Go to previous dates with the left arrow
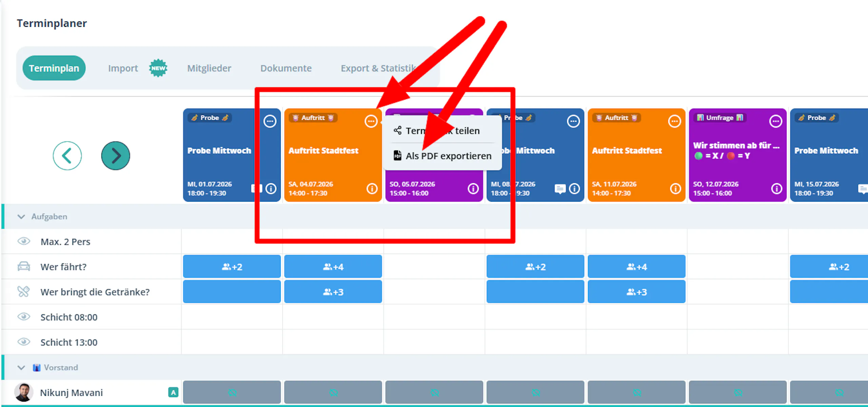The width and height of the screenshot is (868, 407). coord(67,156)
